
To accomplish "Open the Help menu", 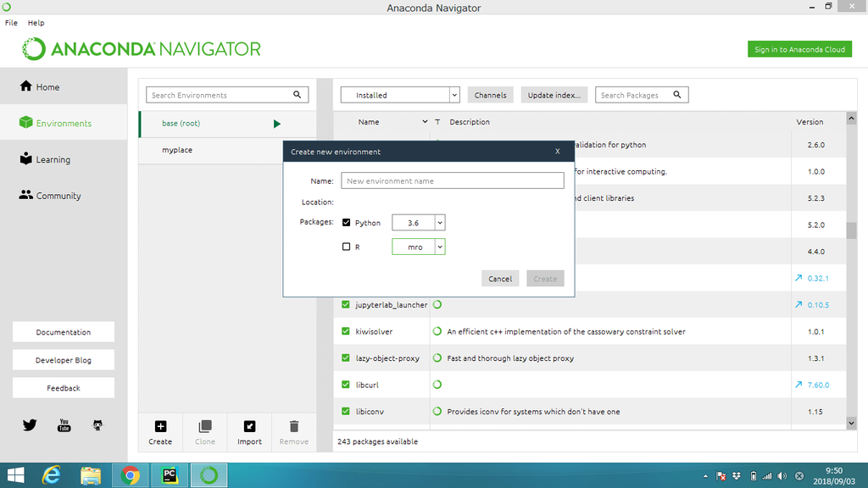I will pos(36,23).
